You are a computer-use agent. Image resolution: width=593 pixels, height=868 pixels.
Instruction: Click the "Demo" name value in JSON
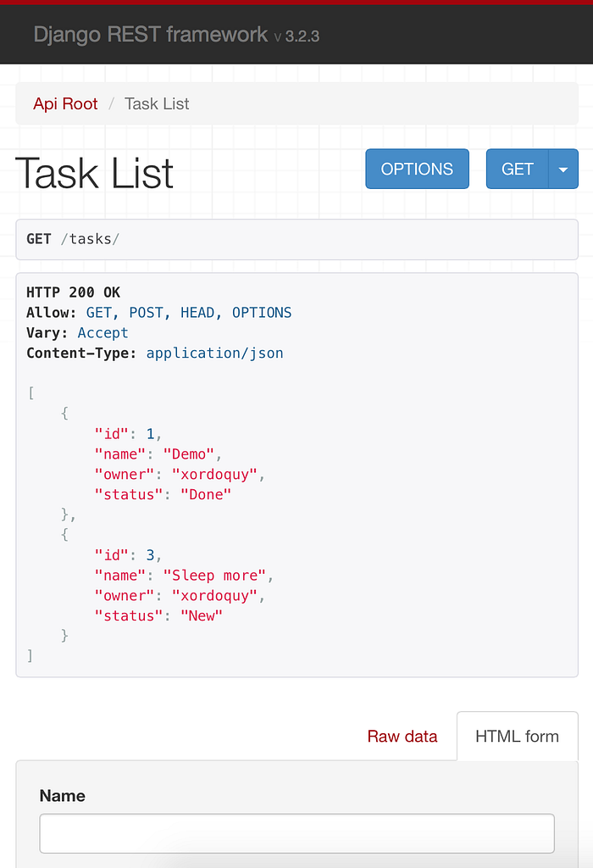[x=189, y=454]
